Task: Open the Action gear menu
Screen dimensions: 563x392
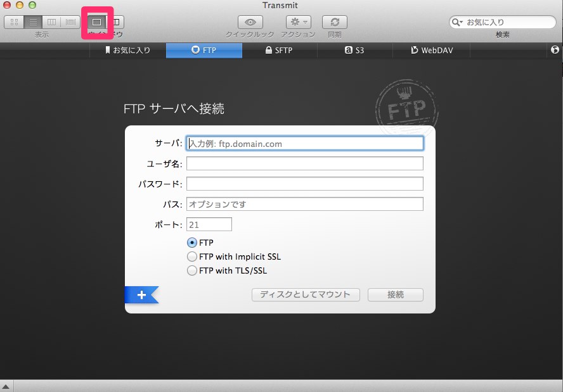Action: [299, 22]
